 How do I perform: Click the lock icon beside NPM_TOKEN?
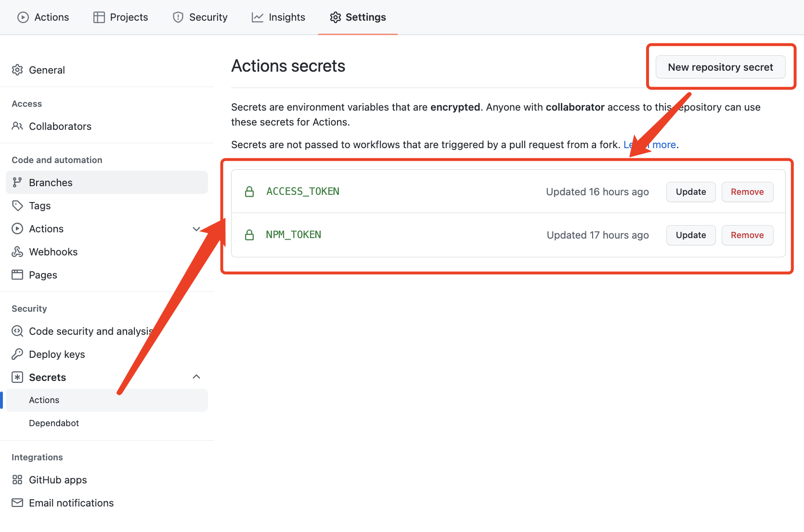(249, 235)
